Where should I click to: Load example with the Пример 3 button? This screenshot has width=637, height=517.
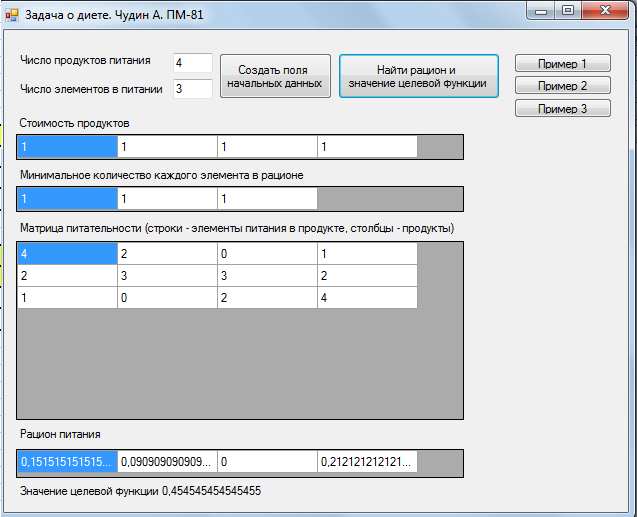coord(563,108)
